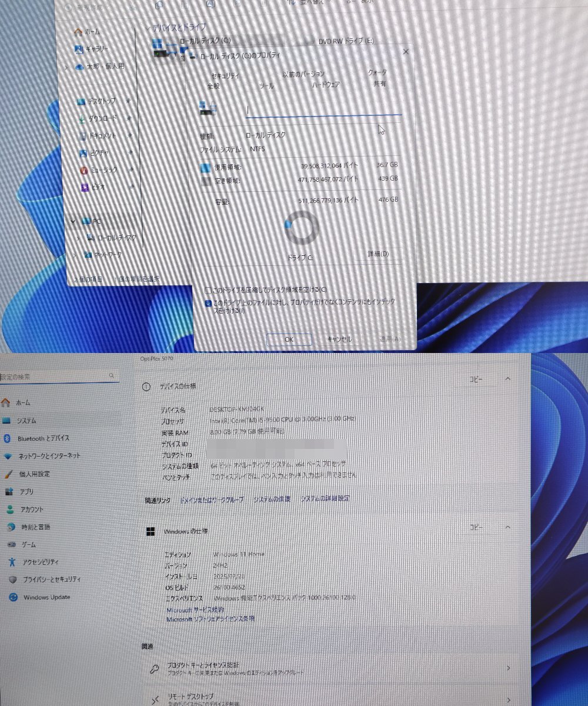Collapse デバイスとドライブ group header
The height and width of the screenshot is (706, 588).
tap(148, 28)
